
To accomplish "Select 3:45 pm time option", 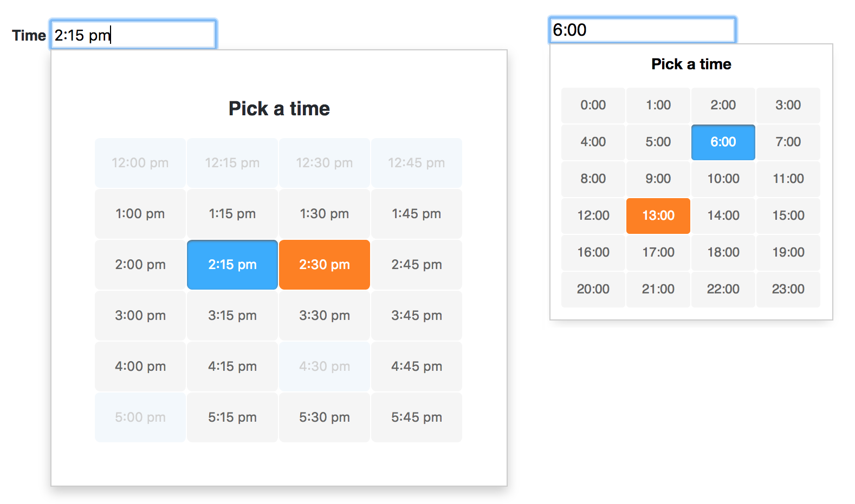I will point(417,316).
